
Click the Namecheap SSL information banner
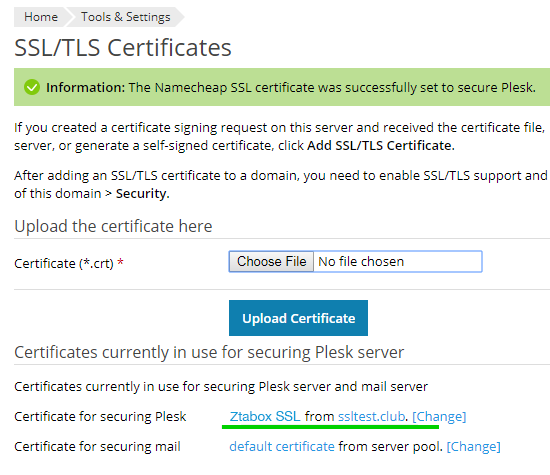tap(282, 87)
